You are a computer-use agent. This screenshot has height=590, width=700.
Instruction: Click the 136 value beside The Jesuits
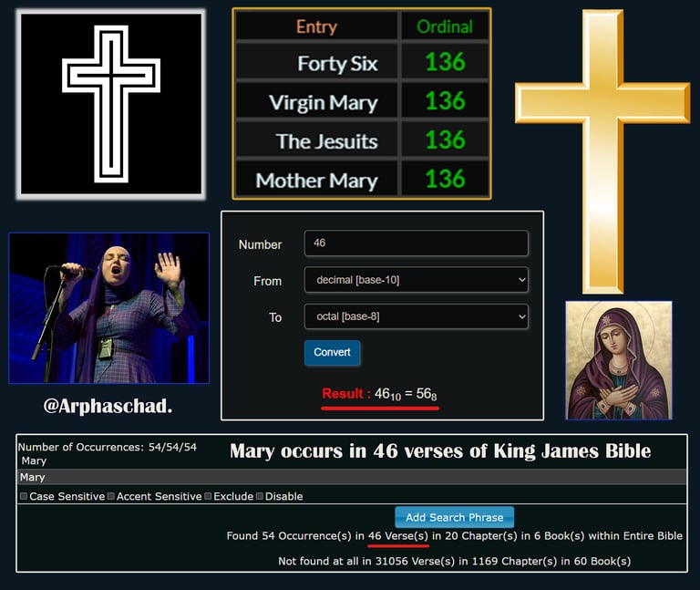(x=445, y=140)
